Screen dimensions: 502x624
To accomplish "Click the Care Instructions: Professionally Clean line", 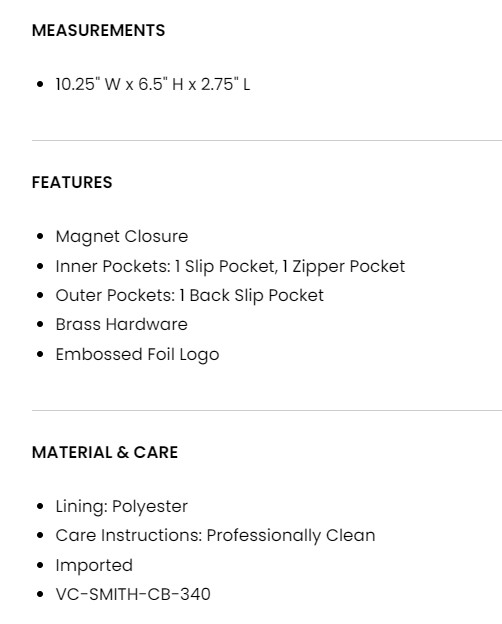I will pos(215,536).
